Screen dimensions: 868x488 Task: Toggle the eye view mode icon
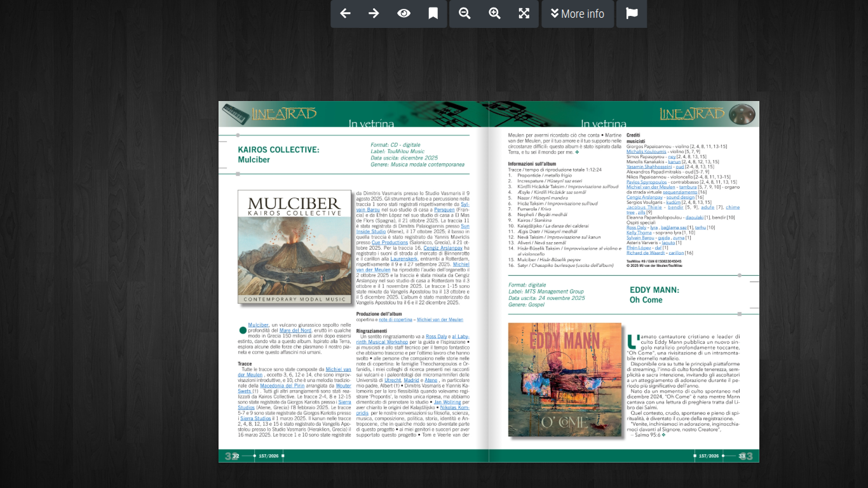coord(403,13)
